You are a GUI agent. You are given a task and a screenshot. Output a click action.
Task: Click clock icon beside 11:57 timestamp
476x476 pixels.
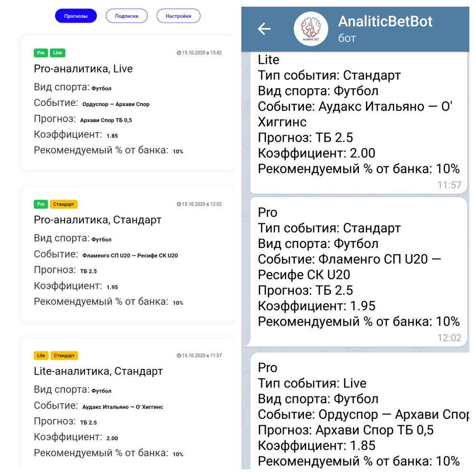click(179, 356)
